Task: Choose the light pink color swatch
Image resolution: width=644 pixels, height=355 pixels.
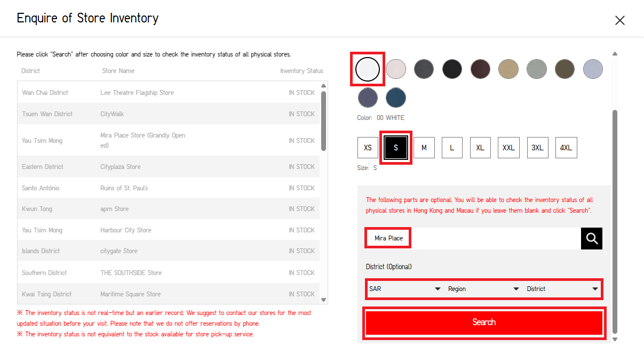Action: click(396, 69)
